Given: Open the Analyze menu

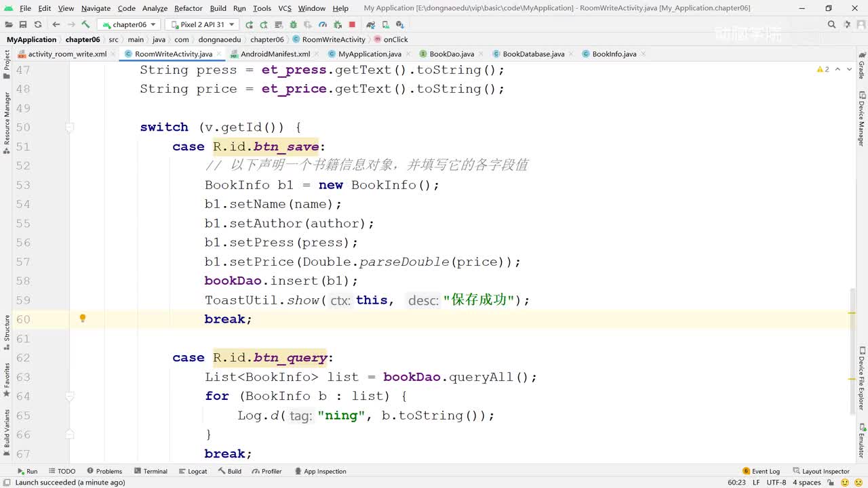Looking at the screenshot, I should 155,8.
